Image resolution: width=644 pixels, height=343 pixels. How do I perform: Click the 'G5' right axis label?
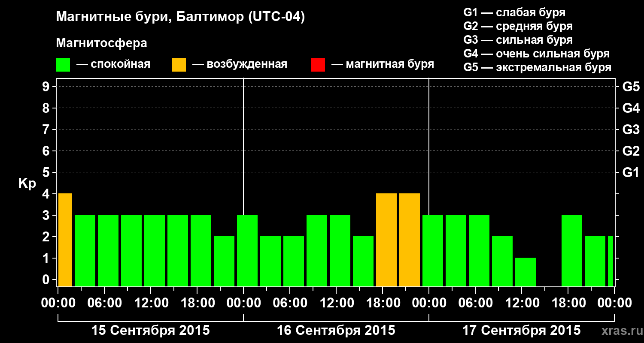coord(631,87)
